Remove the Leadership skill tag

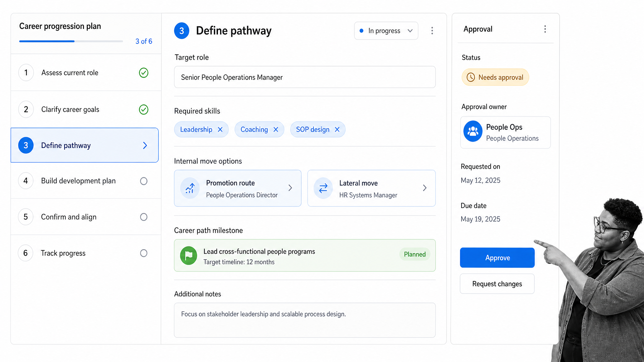[x=220, y=129]
